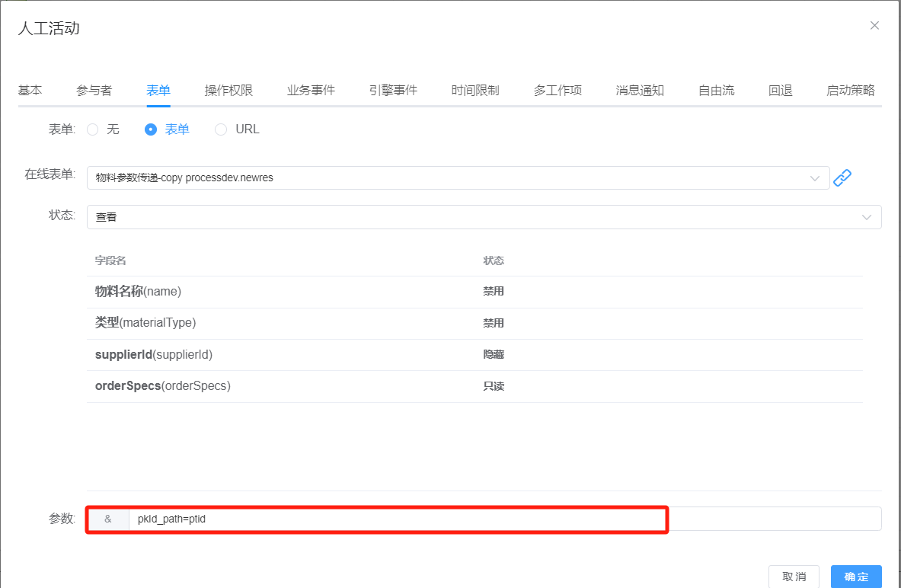Open the 引擎事件 tab
This screenshot has width=901, height=588.
click(393, 91)
